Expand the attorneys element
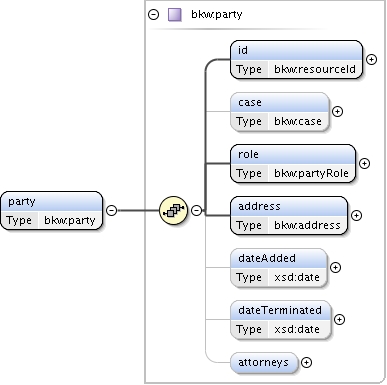 pos(306,362)
